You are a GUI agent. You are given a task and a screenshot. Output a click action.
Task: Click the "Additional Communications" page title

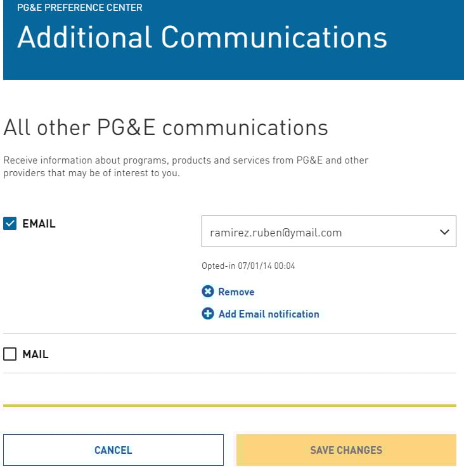click(202, 37)
